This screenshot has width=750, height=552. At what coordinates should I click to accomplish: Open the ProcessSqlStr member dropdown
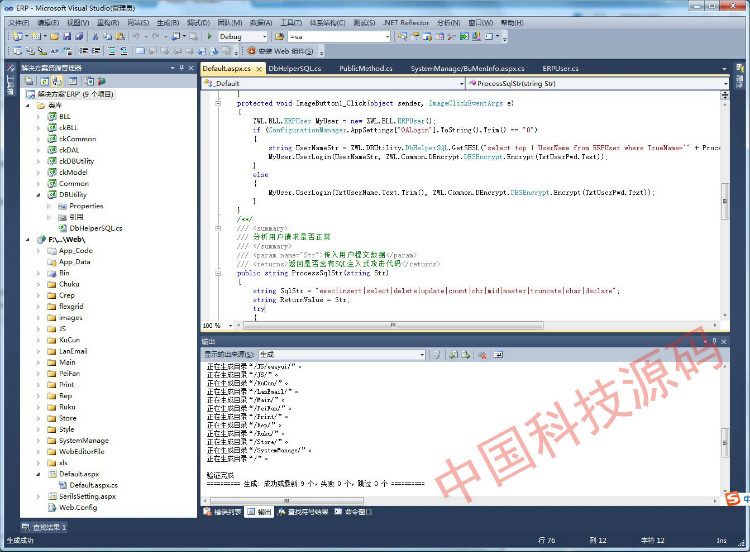pos(602,84)
